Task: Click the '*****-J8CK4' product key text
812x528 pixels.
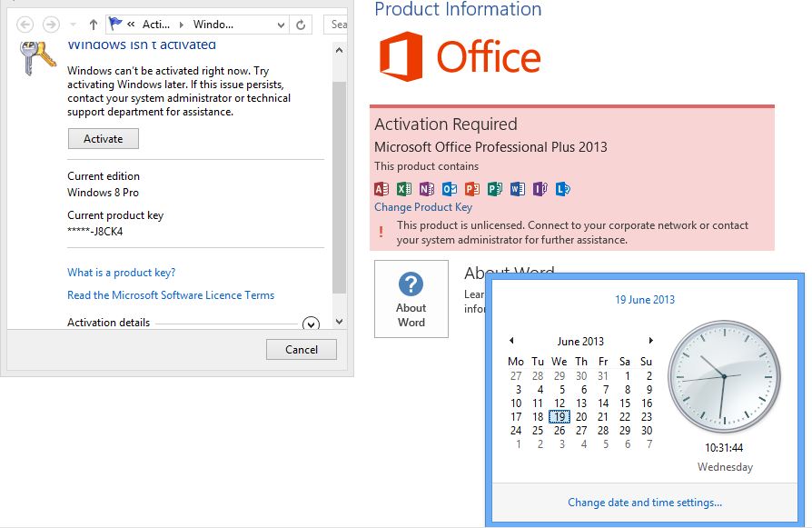Action: tap(95, 232)
